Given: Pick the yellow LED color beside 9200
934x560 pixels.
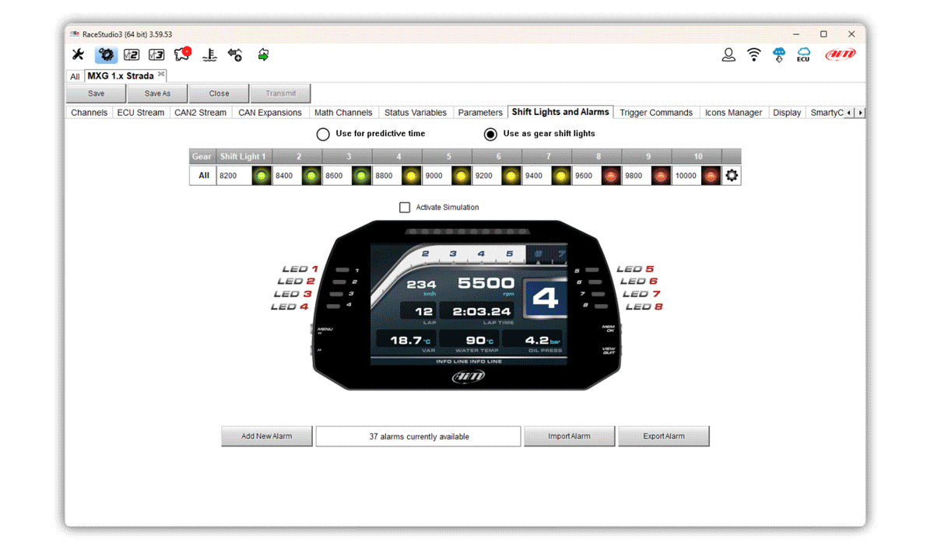Looking at the screenshot, I should pos(511,176).
